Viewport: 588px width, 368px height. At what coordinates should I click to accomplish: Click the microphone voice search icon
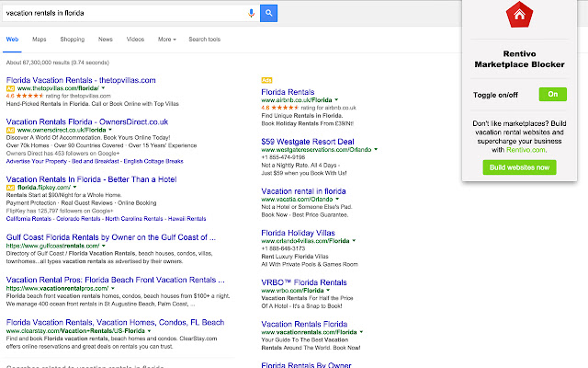[252, 13]
